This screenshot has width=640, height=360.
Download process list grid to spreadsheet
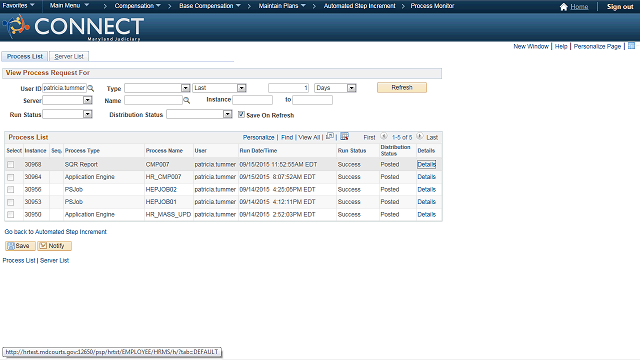[344, 136]
